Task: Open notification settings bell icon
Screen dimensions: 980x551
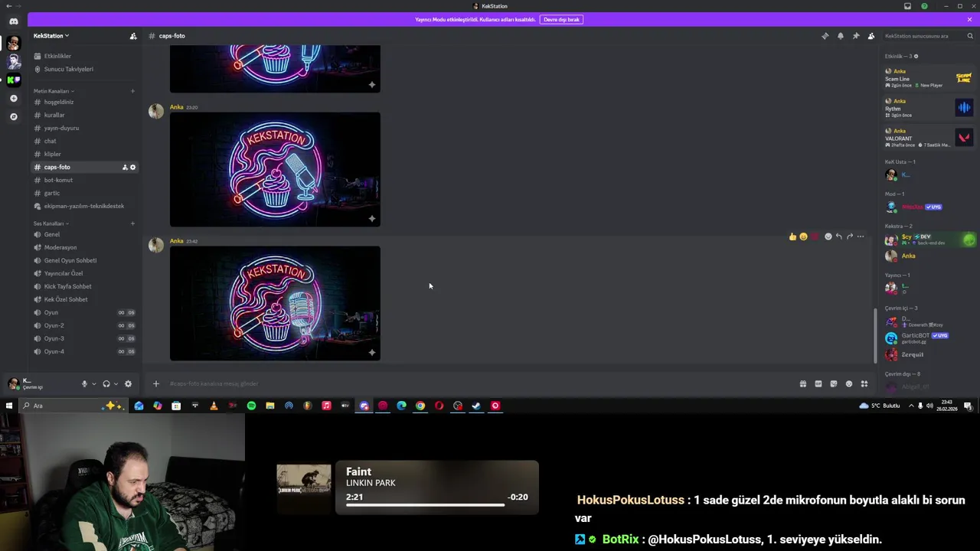Action: click(x=840, y=36)
